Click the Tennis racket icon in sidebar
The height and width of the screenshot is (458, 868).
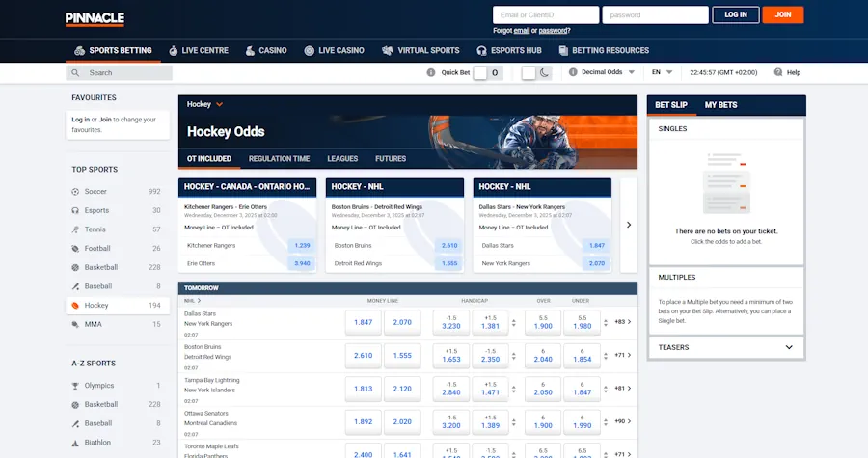[75, 229]
